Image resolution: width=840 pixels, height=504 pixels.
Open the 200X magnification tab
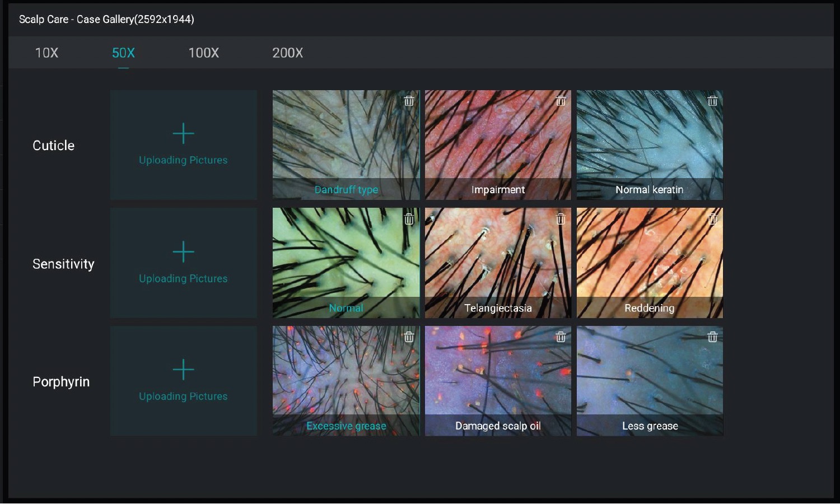(x=287, y=53)
